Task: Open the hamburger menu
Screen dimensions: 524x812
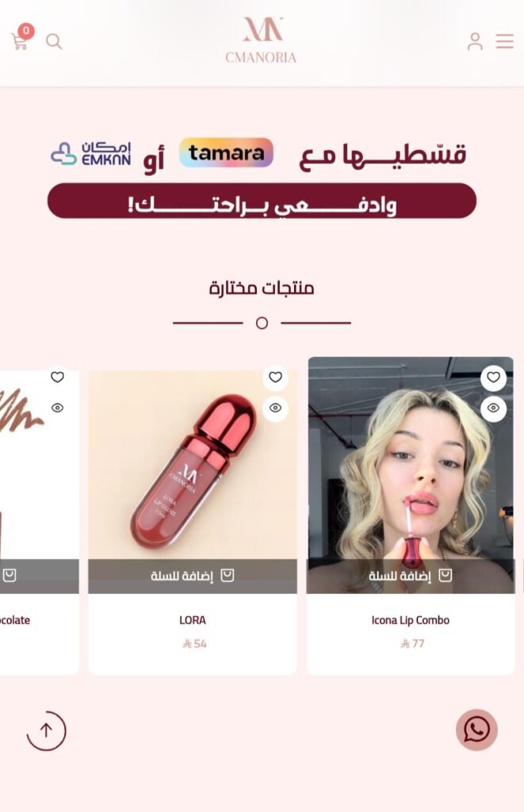Action: point(504,41)
